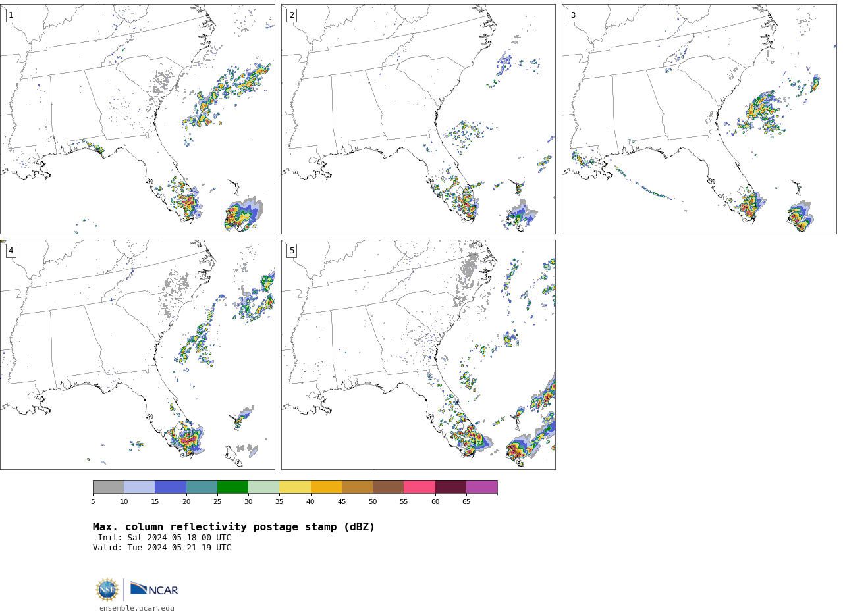Click the Max. column reflectivity title
Screen dimensions: 843x616
234,527
